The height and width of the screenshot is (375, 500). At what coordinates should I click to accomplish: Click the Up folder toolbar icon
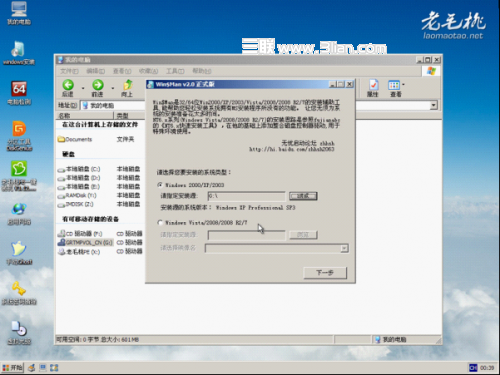click(127, 89)
